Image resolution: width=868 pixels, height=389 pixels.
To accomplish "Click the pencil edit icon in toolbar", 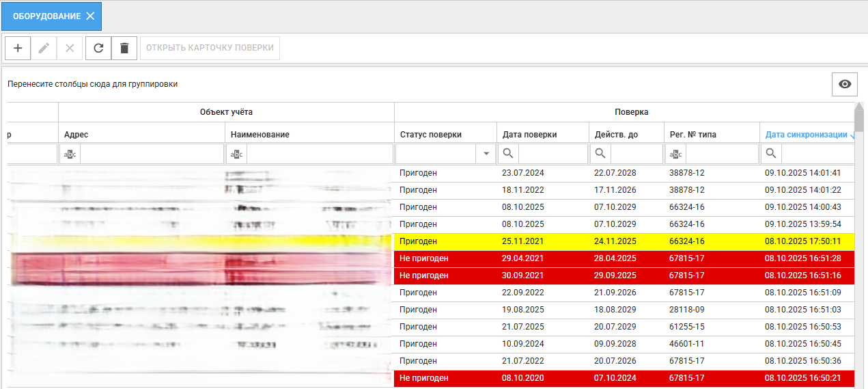I will [x=44, y=49].
